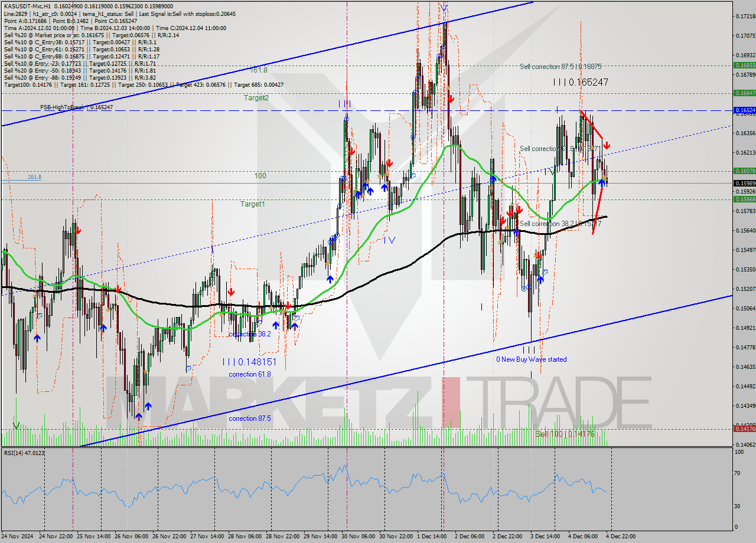Select the 0.15640 price axis value
This screenshot has height=543, width=756.
[745, 231]
